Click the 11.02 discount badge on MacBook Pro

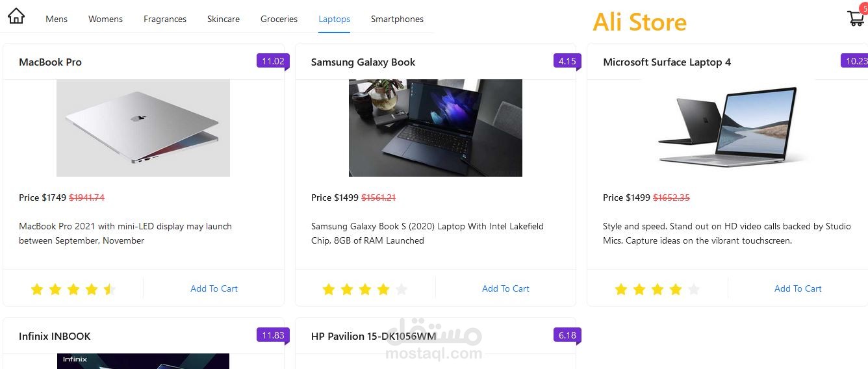(x=273, y=61)
